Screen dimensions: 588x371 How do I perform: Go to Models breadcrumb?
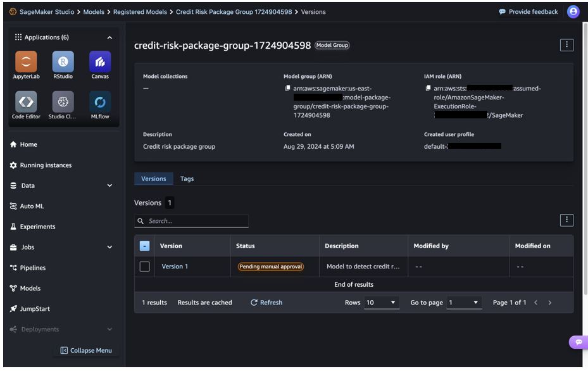94,12
